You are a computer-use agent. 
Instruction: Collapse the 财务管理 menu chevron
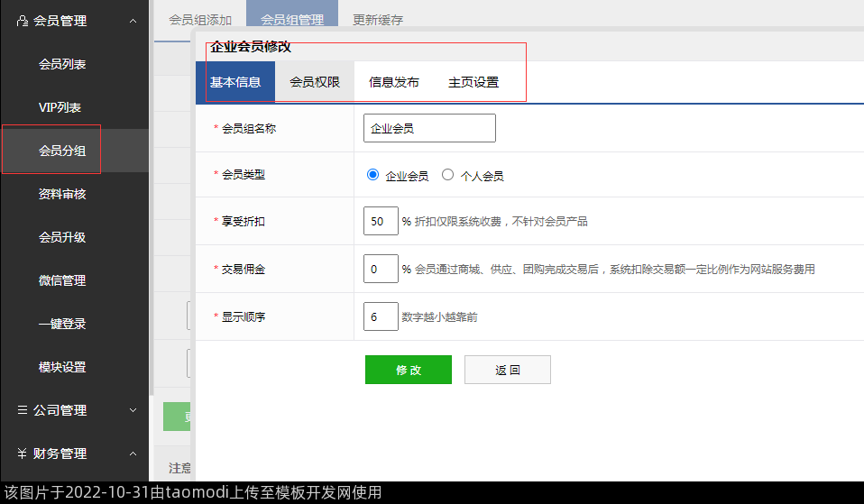[133, 454]
